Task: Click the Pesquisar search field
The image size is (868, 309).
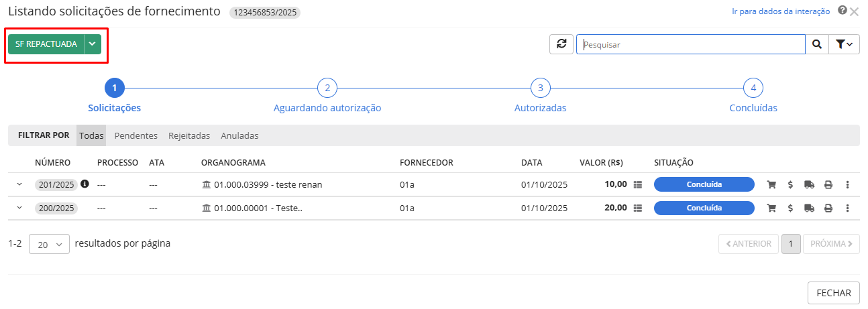Action: tap(691, 44)
